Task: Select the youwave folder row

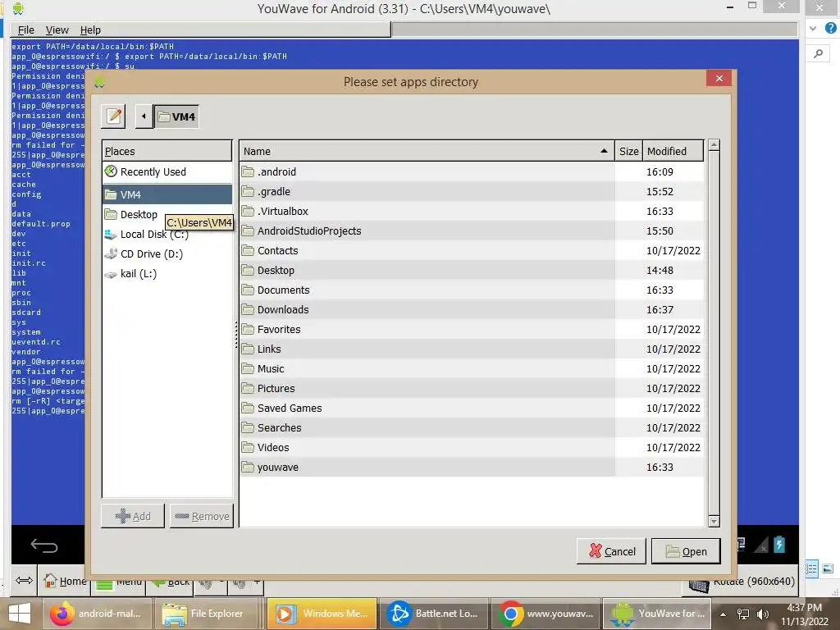Action: point(472,467)
